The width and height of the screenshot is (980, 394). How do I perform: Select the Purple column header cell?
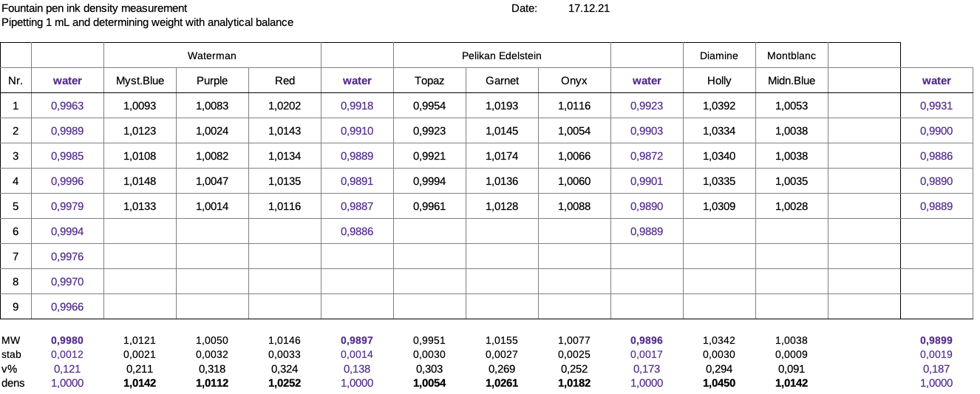click(x=212, y=81)
